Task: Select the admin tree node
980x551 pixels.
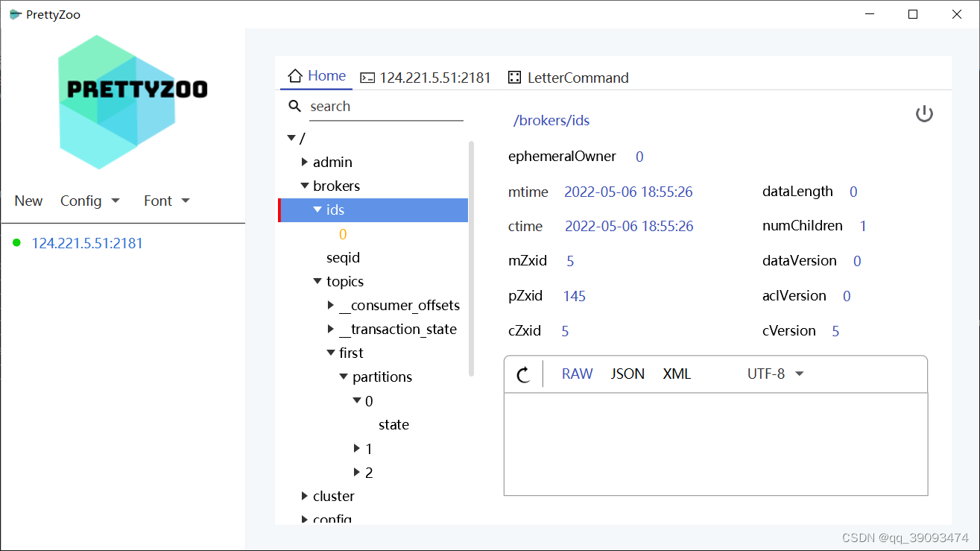Action: 332,162
